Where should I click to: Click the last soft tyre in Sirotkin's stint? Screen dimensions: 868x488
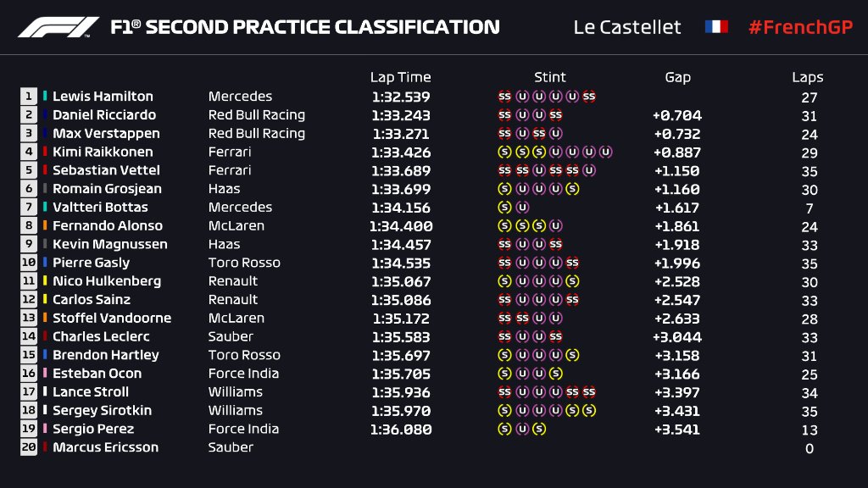(589, 411)
